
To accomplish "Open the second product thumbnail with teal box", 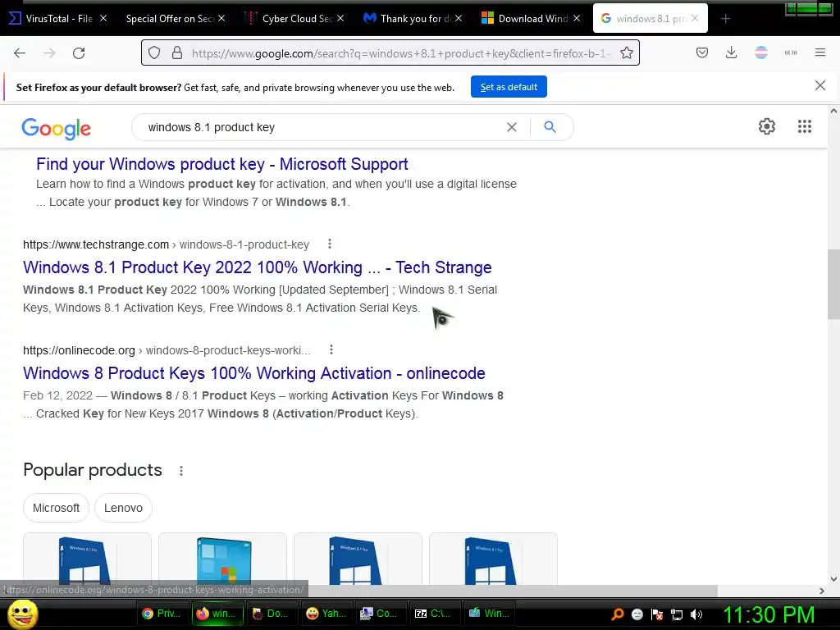I will (x=222, y=559).
